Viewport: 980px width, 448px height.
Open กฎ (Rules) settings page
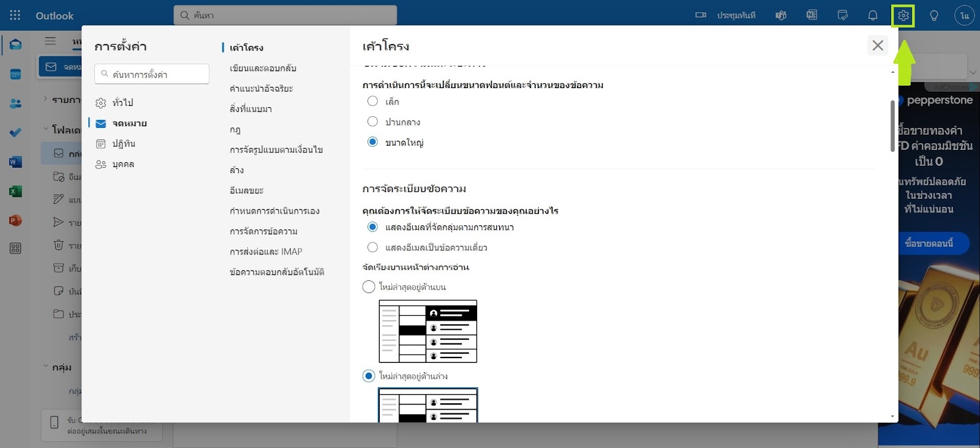235,129
